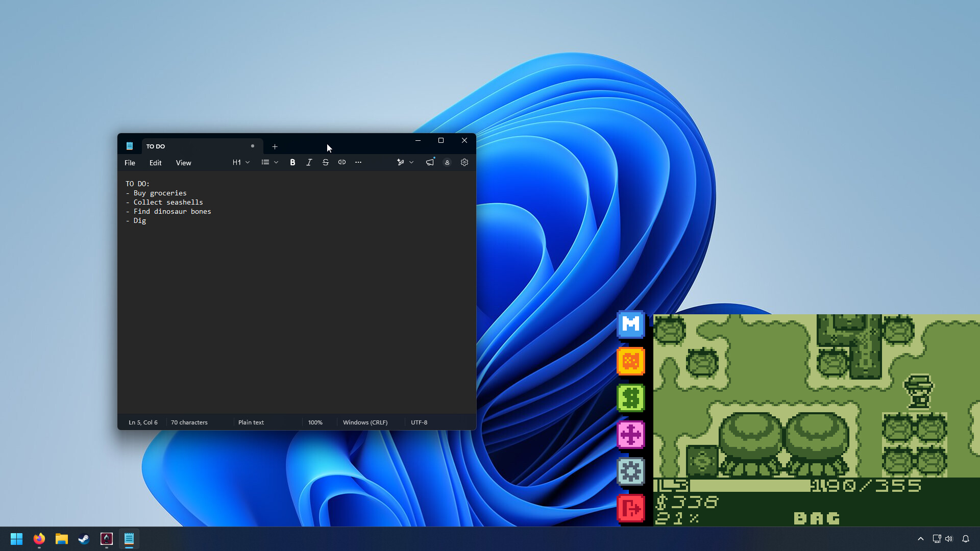The image size is (980, 551).
Task: Click the pink move arrows icon
Action: [x=631, y=435]
